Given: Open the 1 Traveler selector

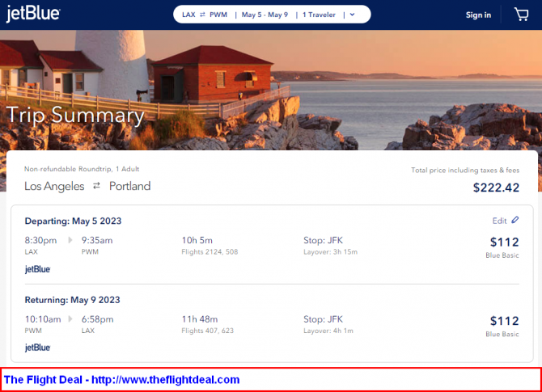Looking at the screenshot, I should [320, 15].
